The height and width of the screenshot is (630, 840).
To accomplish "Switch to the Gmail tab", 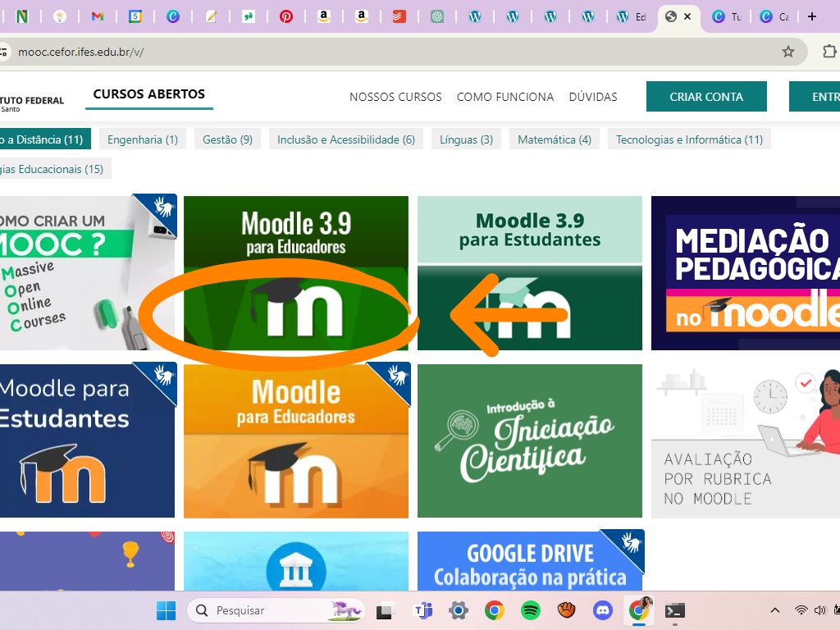I will click(x=97, y=16).
